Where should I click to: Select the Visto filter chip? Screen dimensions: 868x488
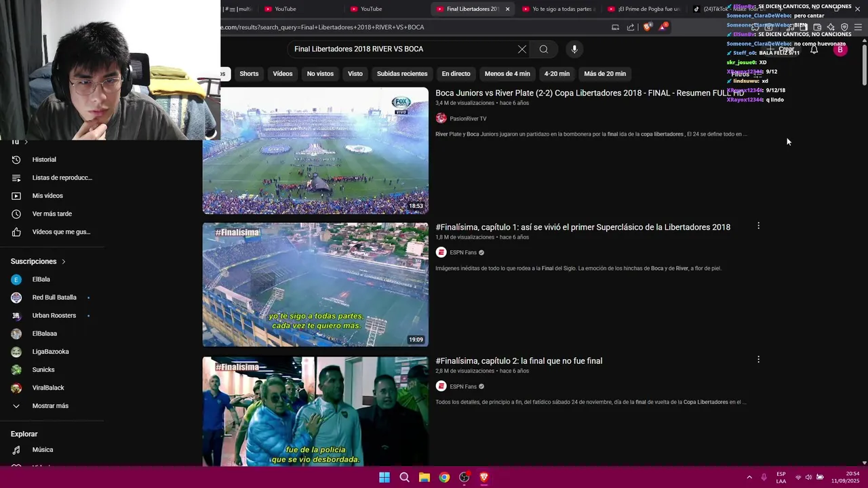click(x=355, y=73)
